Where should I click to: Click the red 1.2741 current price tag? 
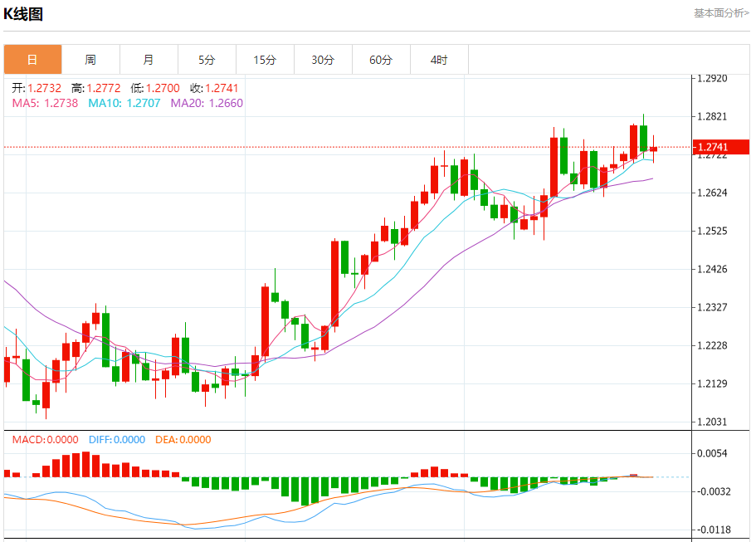(x=721, y=147)
